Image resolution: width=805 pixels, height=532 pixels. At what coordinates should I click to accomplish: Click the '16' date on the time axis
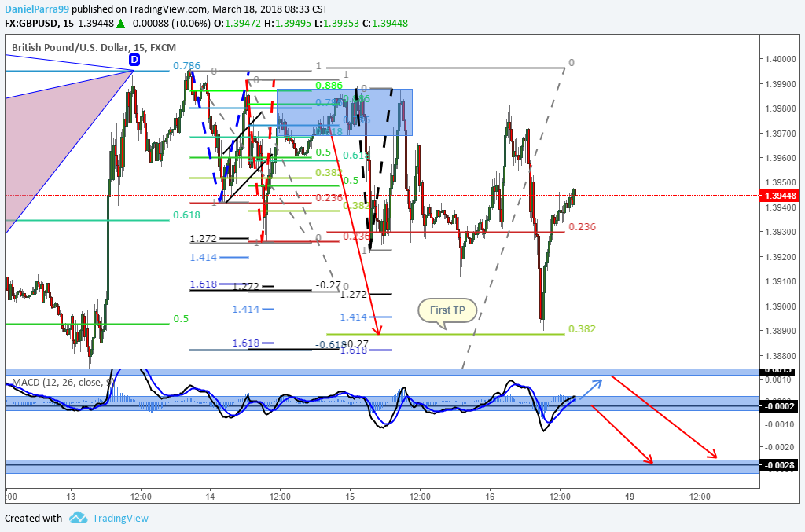click(490, 497)
